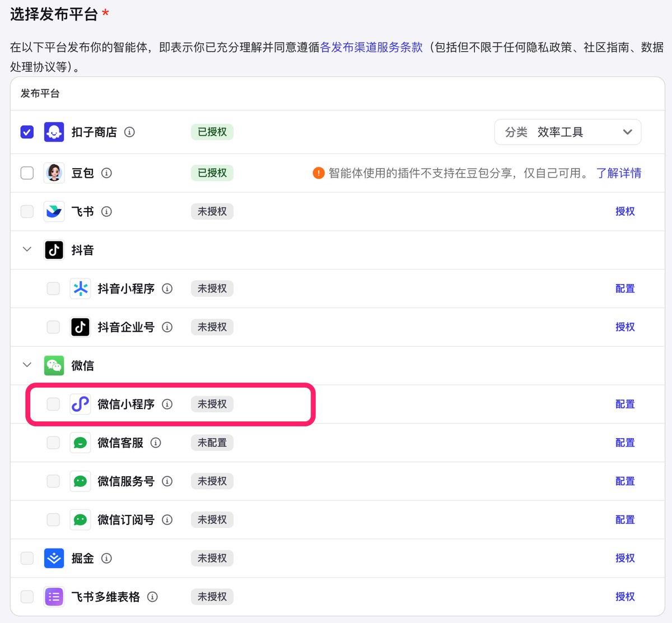Click 配置 for 微信服务号

pos(625,481)
